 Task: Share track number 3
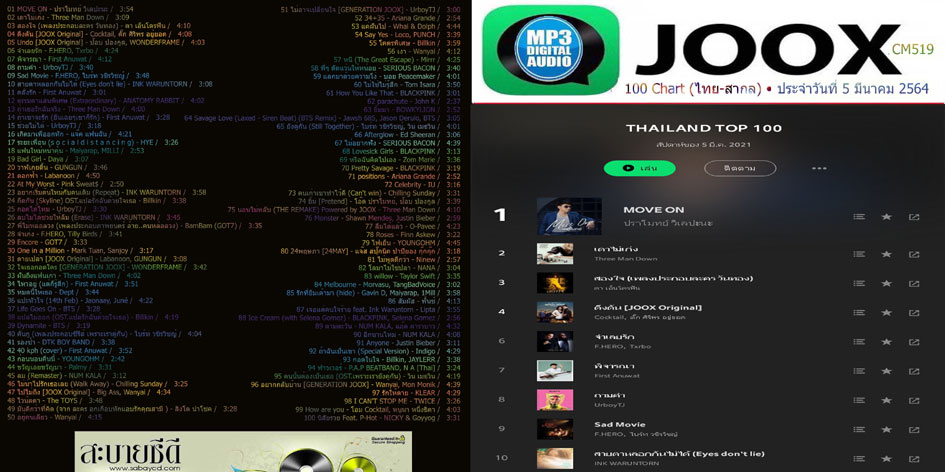click(x=914, y=283)
